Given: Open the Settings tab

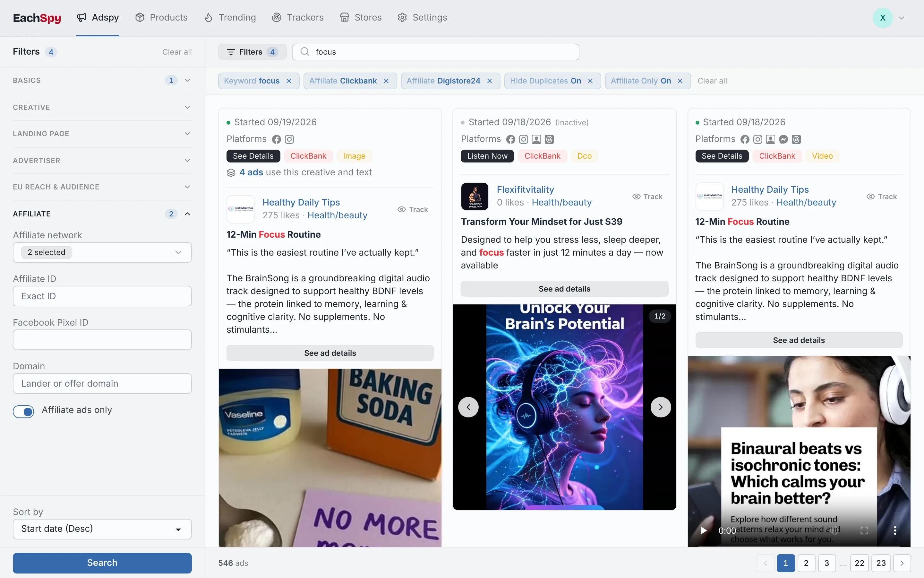Looking at the screenshot, I should (x=422, y=18).
